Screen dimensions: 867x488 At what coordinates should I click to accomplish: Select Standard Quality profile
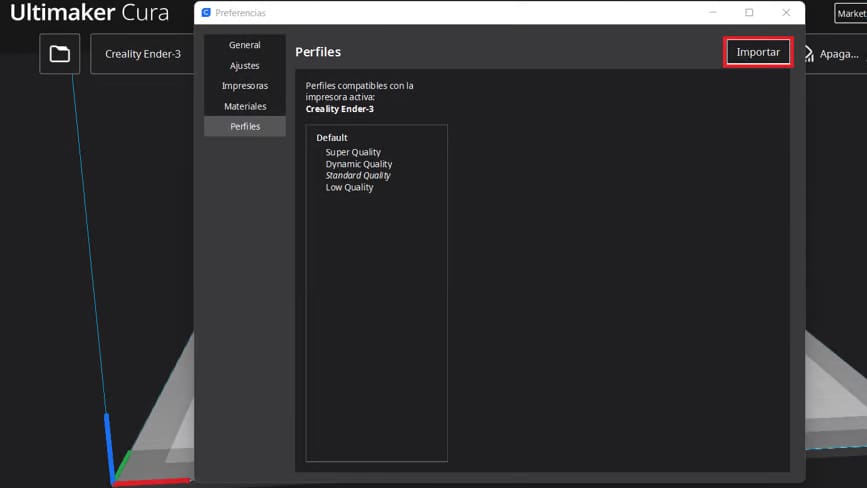point(358,175)
